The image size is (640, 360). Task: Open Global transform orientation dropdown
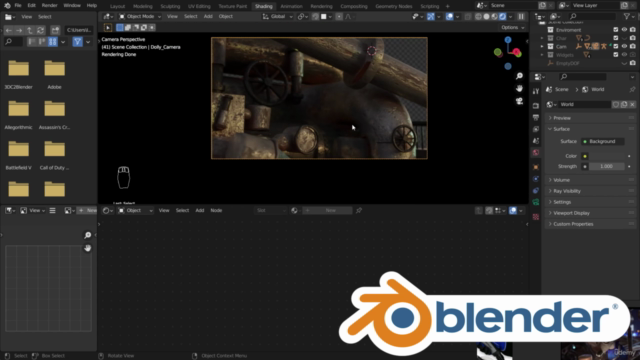click(x=278, y=17)
